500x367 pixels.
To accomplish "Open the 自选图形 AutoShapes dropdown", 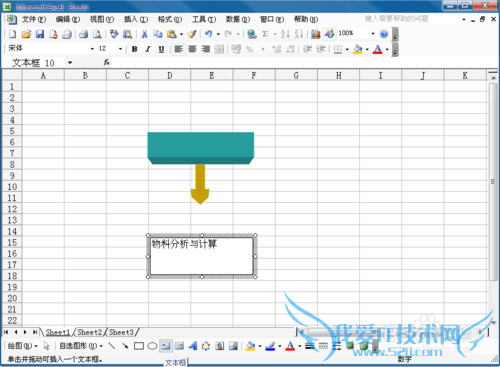I will (x=81, y=346).
